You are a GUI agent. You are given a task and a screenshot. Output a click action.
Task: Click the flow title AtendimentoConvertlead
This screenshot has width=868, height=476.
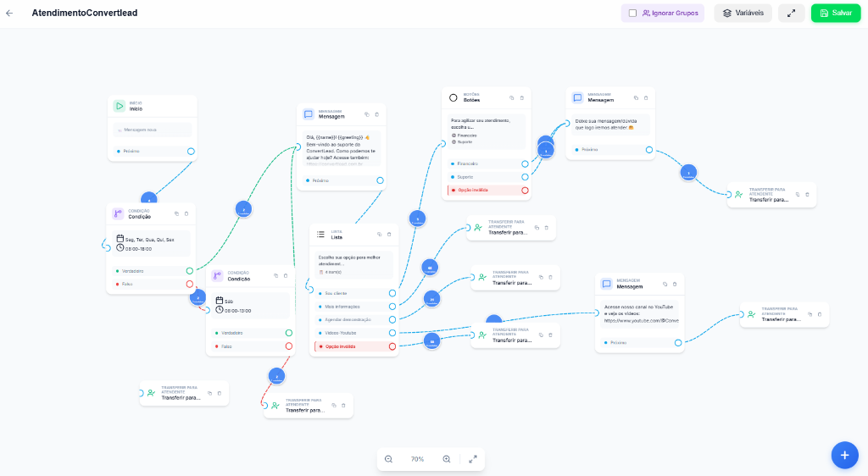[85, 14]
